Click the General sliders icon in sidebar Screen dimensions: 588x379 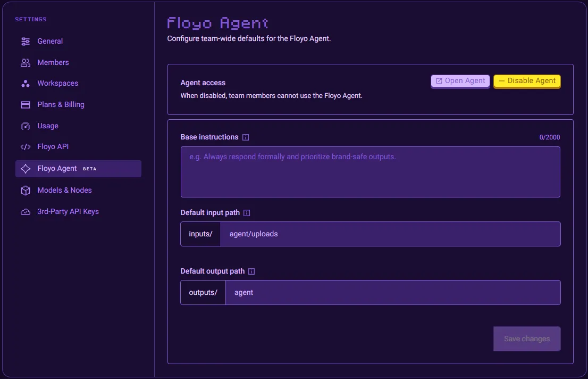[x=26, y=42]
